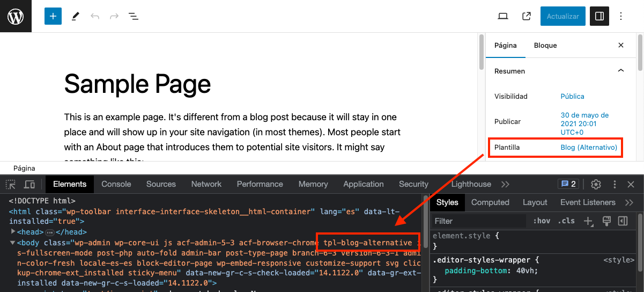The height and width of the screenshot is (292, 644).
Task: Open the DevTools Elements tab
Action: click(x=70, y=184)
